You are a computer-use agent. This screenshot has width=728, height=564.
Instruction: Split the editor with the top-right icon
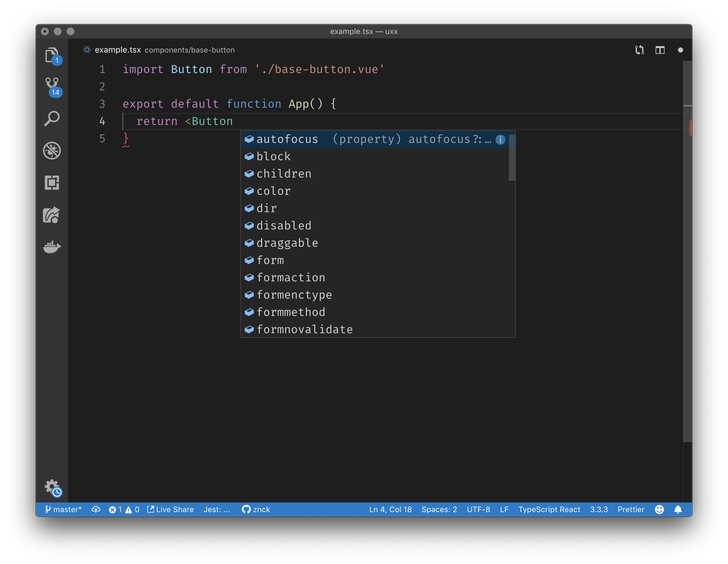(661, 50)
